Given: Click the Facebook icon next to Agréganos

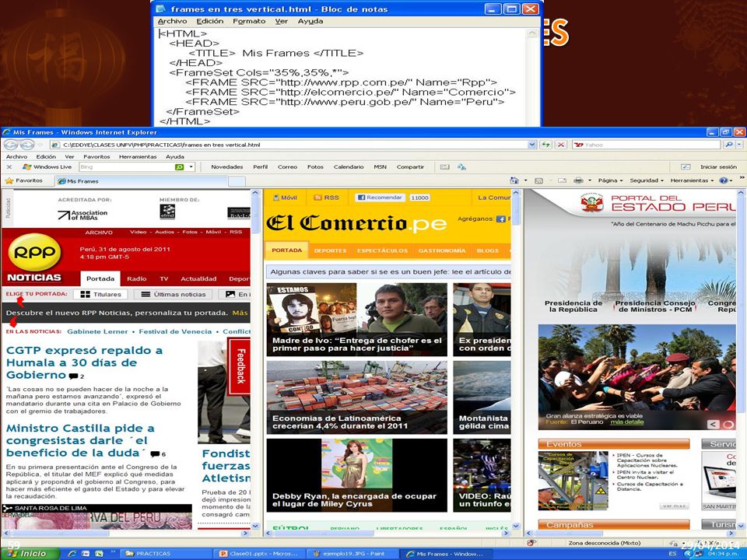Looking at the screenshot, I should point(500,219).
